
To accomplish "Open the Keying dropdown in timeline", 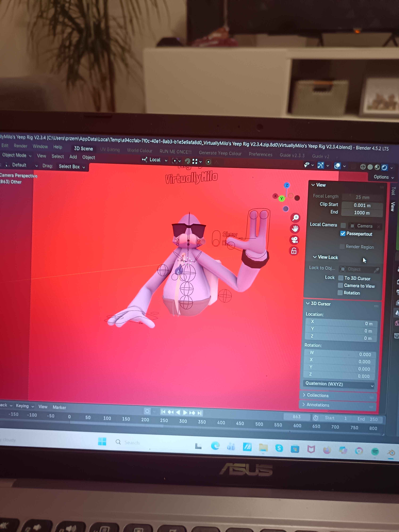I will pos(25,406).
